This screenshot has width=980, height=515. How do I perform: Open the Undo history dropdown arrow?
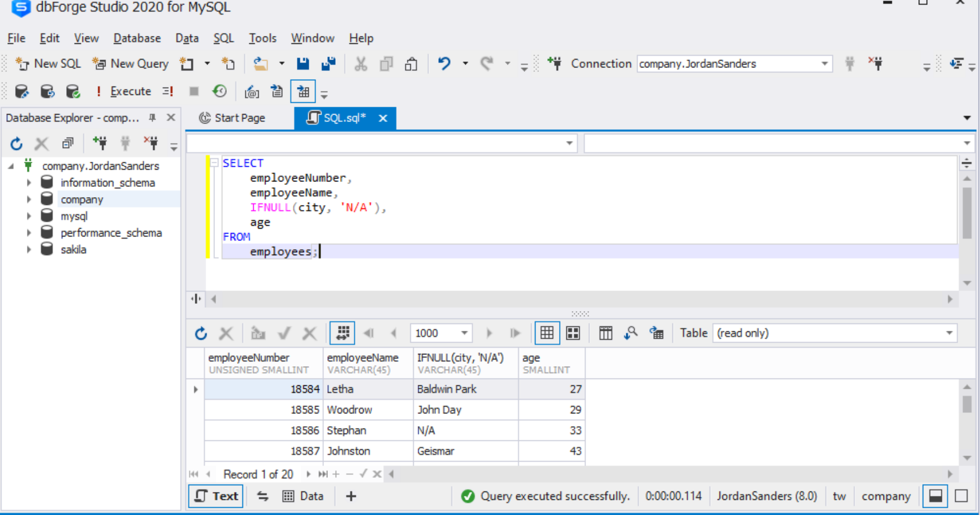(465, 63)
